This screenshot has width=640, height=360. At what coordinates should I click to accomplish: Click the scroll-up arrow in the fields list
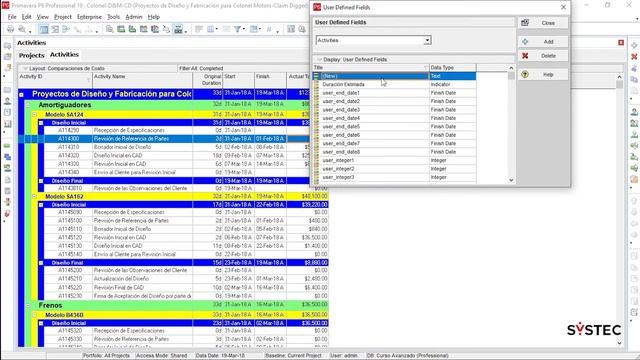[x=511, y=68]
